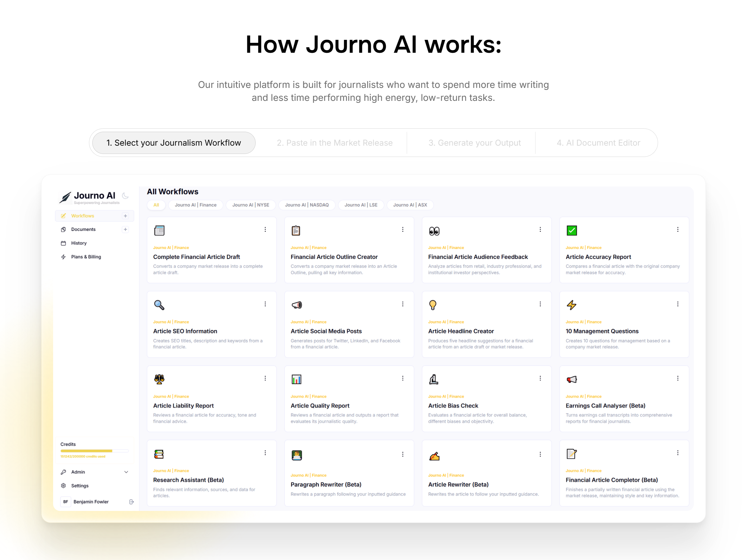Select the All filter chip
The image size is (749, 560).
[x=156, y=205]
